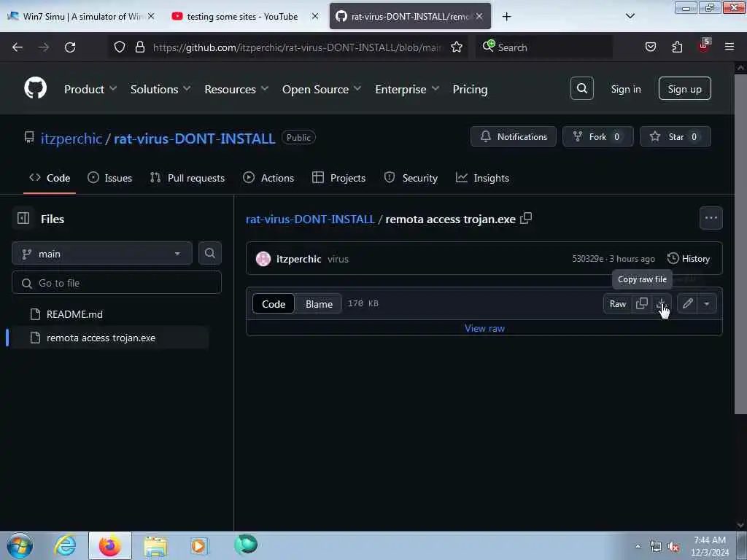The width and height of the screenshot is (747, 560).
Task: Open the Firefox hamburger menu
Action: pos(729,47)
